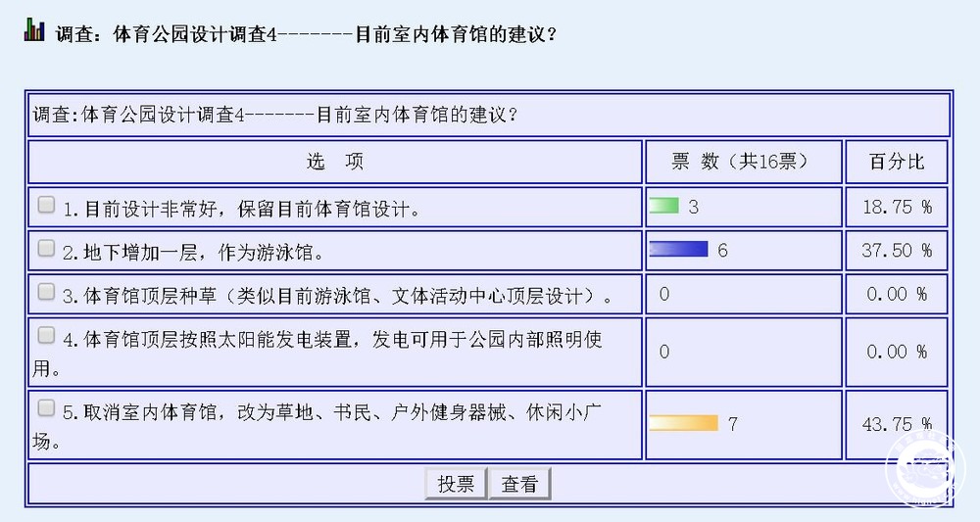
Task: Click the 18.75 % percentage cell
Action: [897, 207]
